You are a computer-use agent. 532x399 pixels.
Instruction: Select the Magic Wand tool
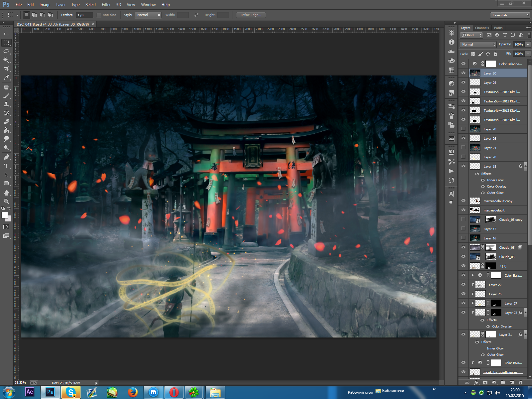coord(6,60)
